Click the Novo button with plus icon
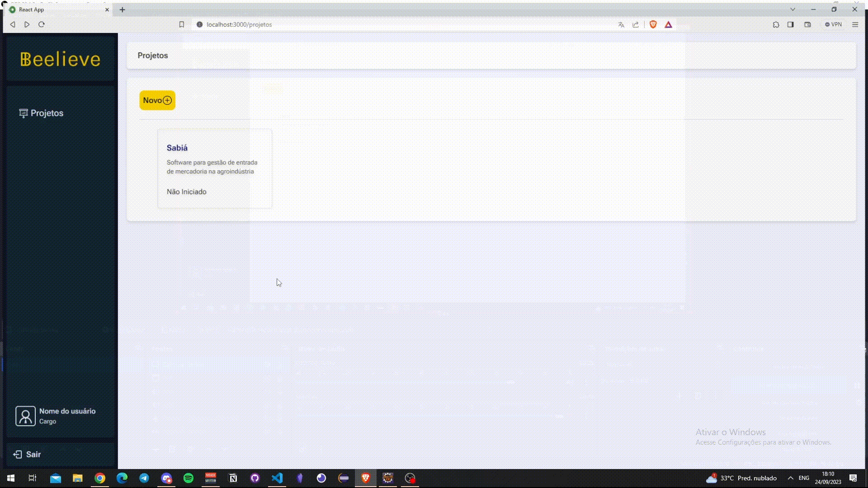The width and height of the screenshot is (868, 488). (x=157, y=100)
